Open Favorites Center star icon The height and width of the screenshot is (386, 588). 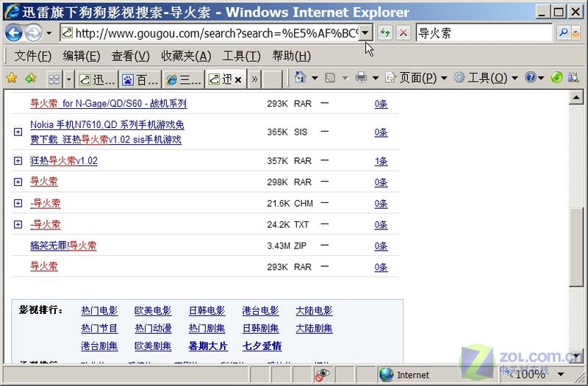12,78
